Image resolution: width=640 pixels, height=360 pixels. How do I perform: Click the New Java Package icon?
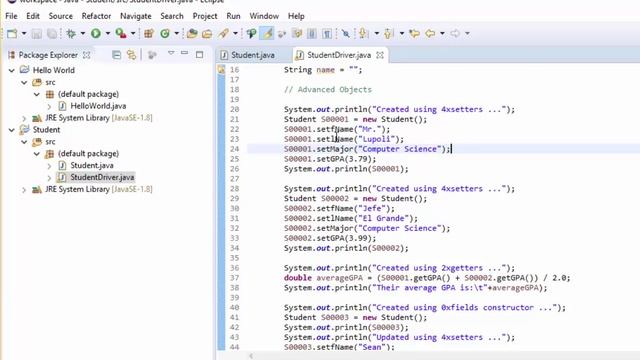(x=149, y=33)
